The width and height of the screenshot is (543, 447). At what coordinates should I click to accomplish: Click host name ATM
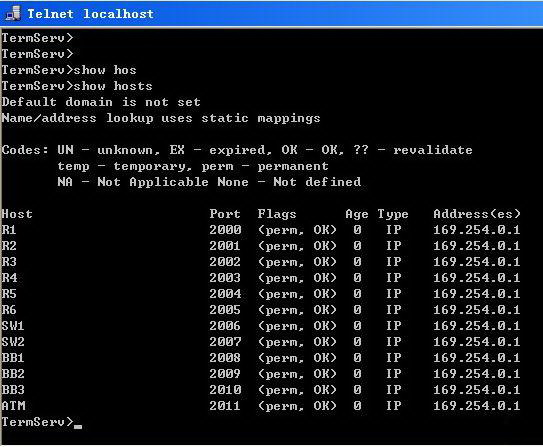[x=13, y=405]
